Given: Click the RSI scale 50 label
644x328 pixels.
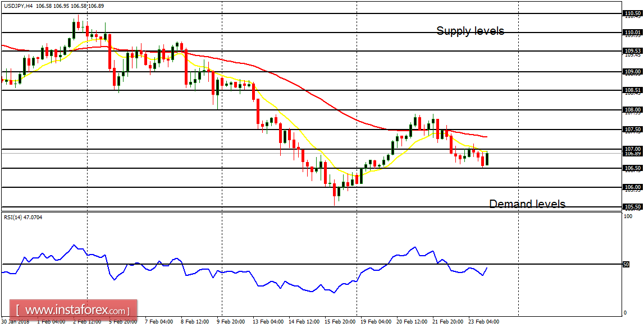Looking at the screenshot, I should (x=627, y=265).
